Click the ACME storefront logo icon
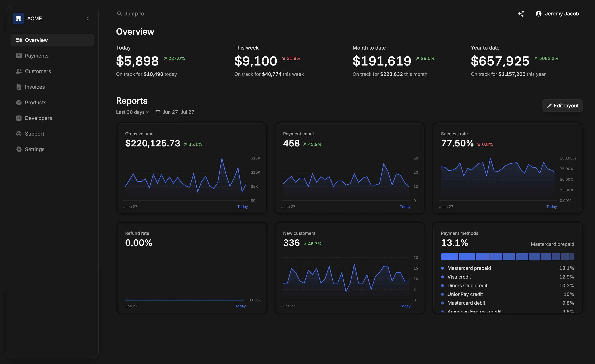This screenshot has height=364, width=595. click(x=18, y=19)
